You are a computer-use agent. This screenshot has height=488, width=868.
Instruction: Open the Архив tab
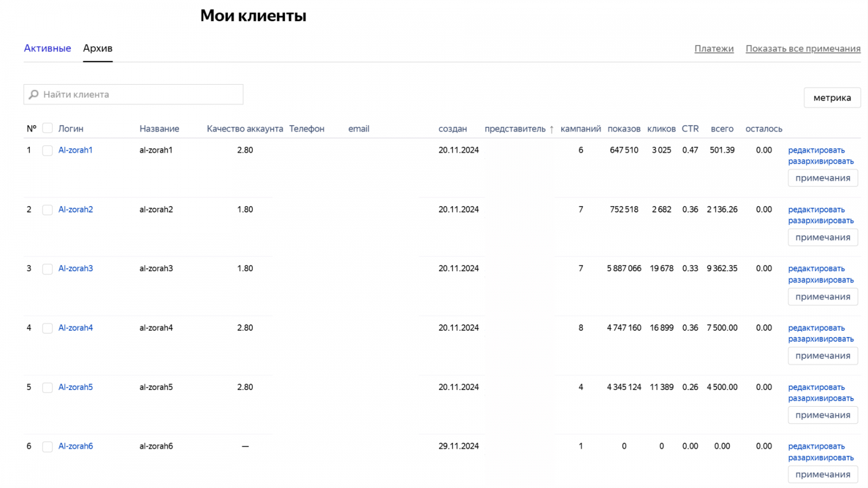tap(98, 48)
